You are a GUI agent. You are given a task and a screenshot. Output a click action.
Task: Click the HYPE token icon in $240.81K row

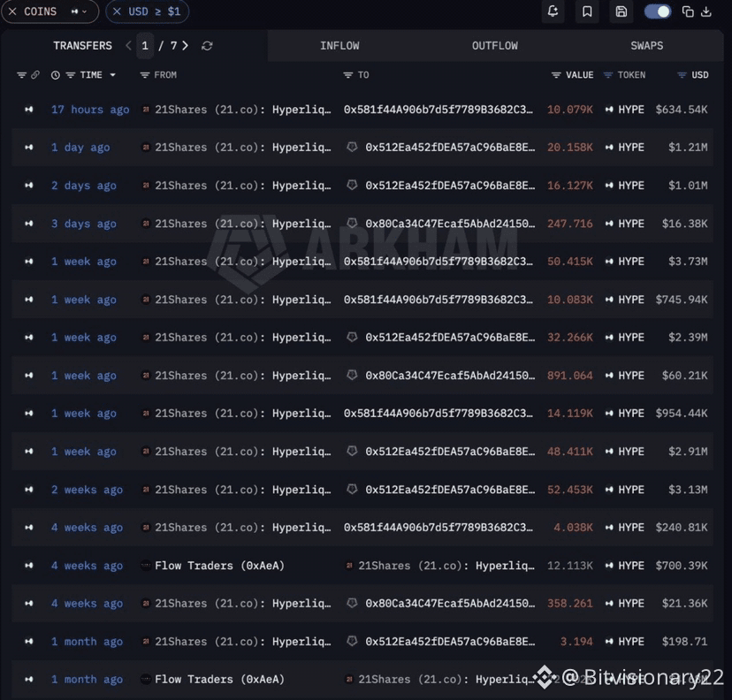point(609,528)
